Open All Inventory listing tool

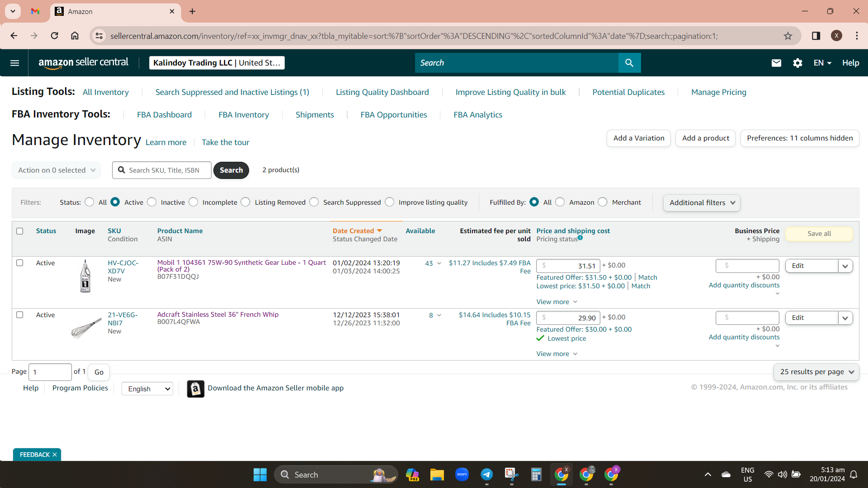[106, 92]
